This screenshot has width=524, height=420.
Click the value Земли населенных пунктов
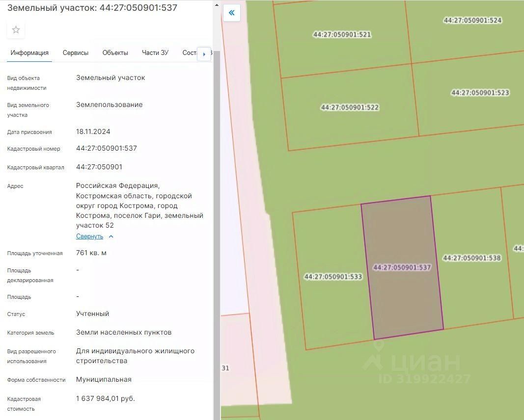click(124, 333)
